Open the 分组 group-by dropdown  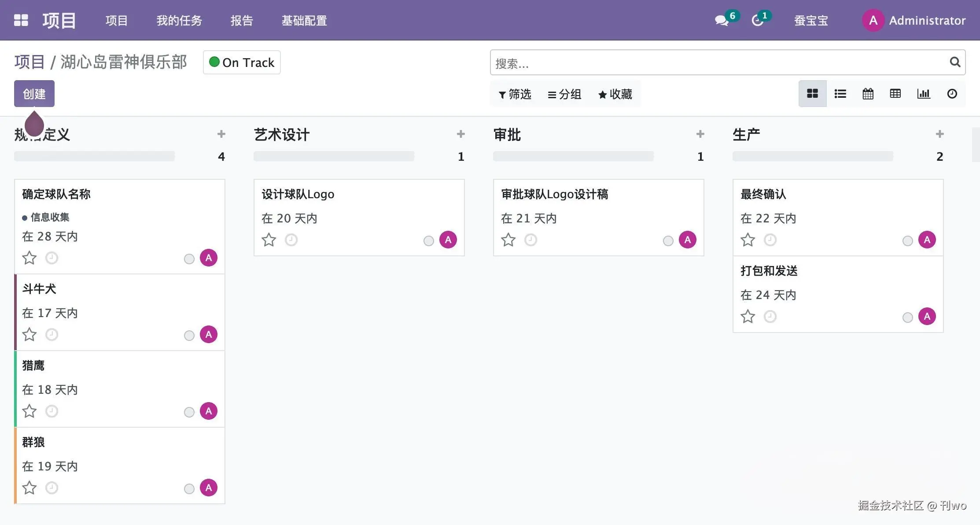click(565, 94)
